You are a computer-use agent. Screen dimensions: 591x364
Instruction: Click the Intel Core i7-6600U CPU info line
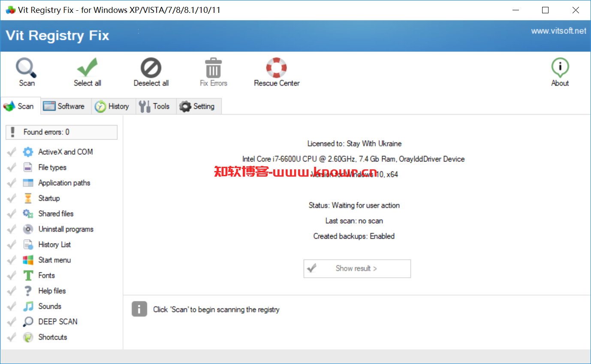pyautogui.click(x=353, y=159)
